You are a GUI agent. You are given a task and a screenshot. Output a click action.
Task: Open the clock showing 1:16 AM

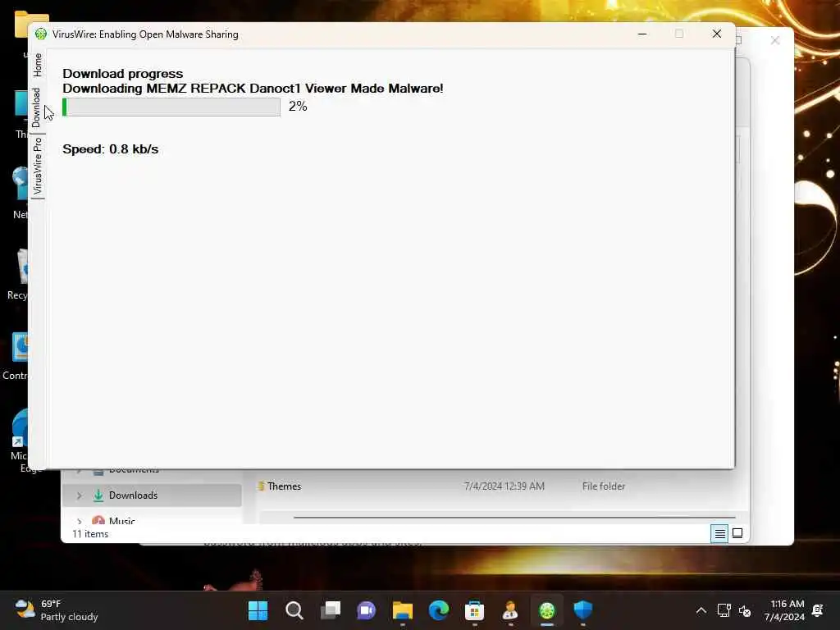(x=785, y=610)
